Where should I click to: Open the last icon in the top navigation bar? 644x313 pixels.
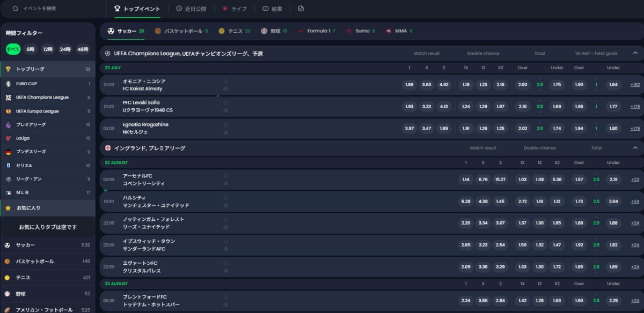coord(301,9)
